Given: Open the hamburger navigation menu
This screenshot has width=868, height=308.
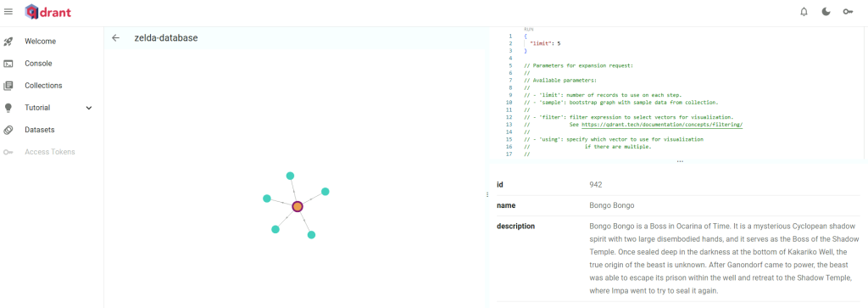Looking at the screenshot, I should click(8, 12).
